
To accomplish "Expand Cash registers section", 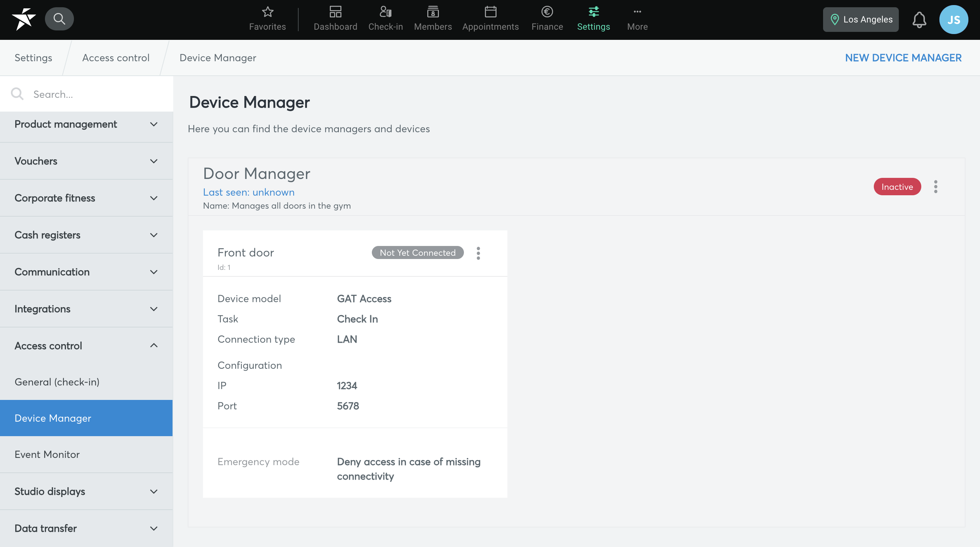I will click(x=86, y=235).
